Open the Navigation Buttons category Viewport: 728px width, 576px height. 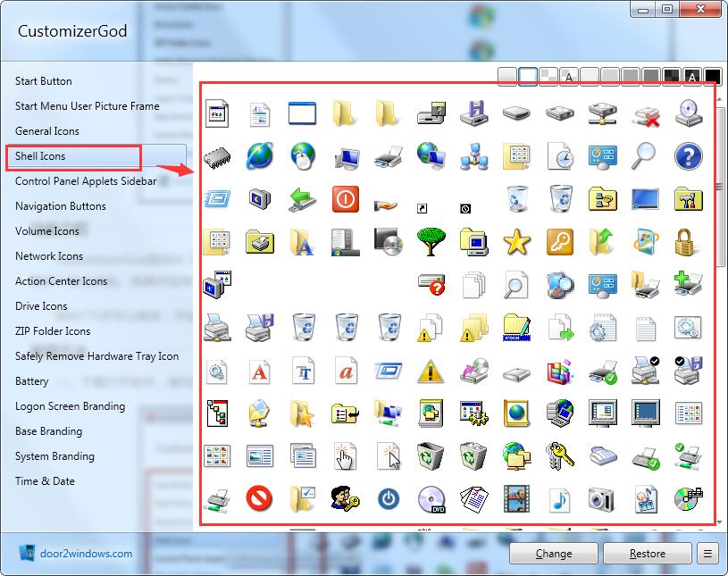coord(61,206)
